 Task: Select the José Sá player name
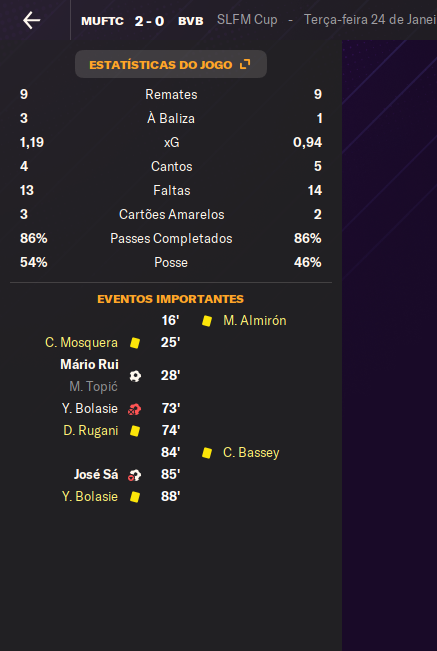pos(96,475)
